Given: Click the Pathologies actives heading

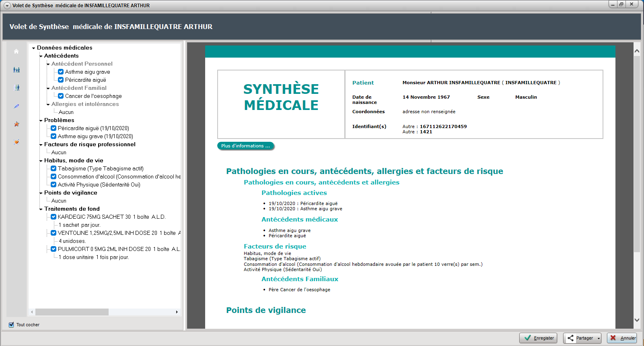Looking at the screenshot, I should click(294, 193).
